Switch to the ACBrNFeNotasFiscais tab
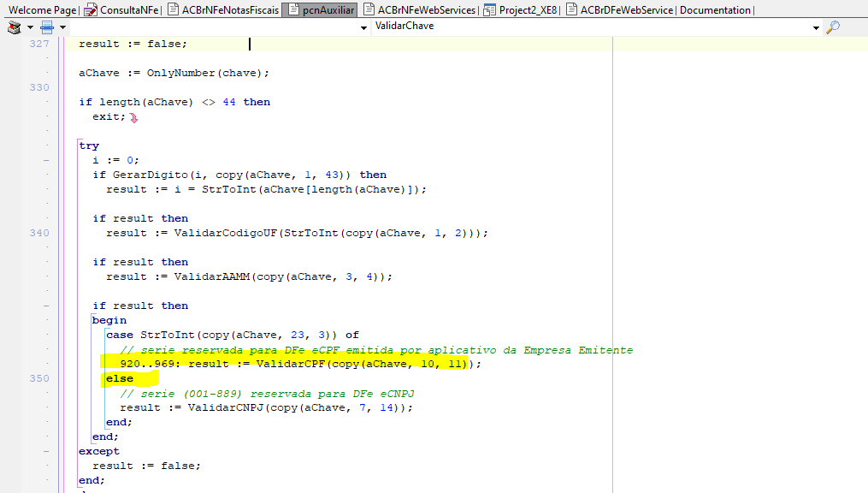The height and width of the screenshot is (493, 868). 224,10
